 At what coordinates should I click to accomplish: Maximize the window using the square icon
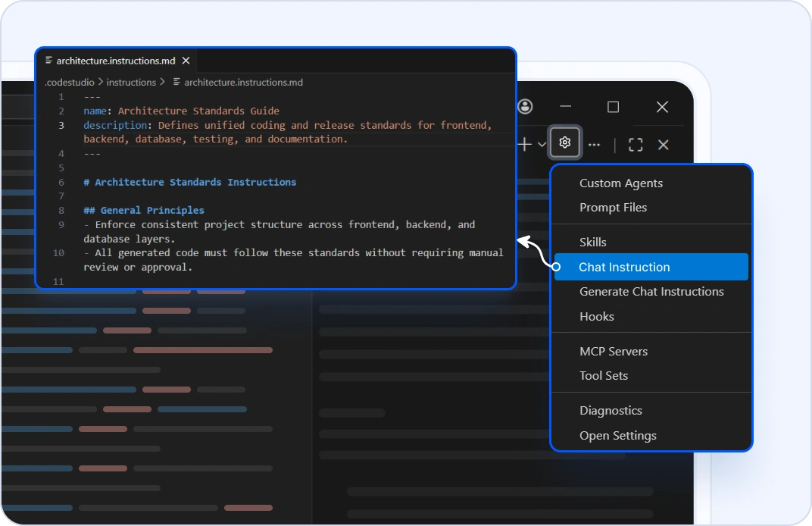[614, 107]
